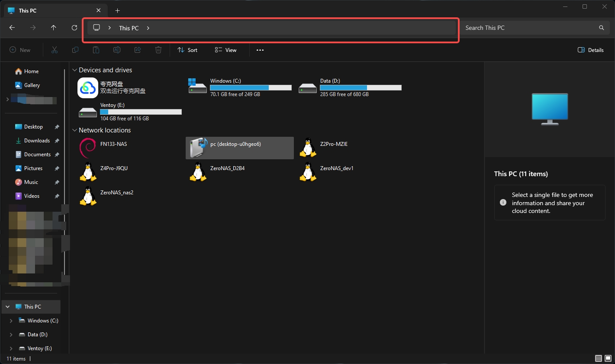615x364 pixels.
Task: Expand Ventoy (E:) in navigation tree
Action: click(11, 348)
